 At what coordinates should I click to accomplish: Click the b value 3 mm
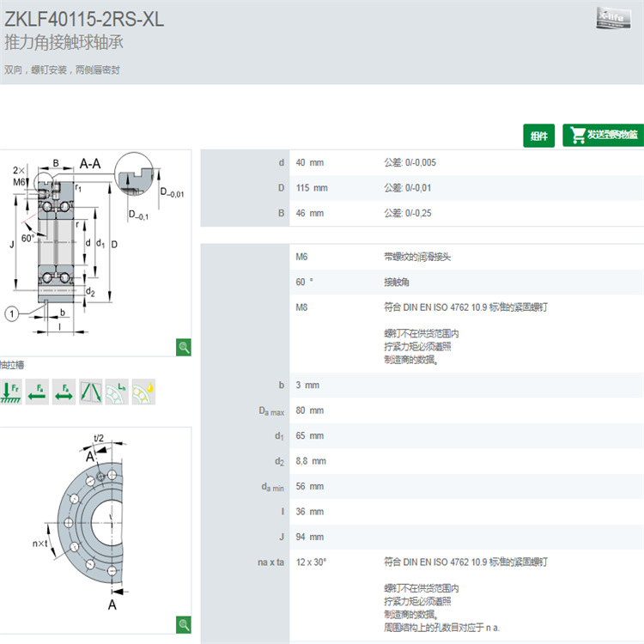tap(307, 386)
